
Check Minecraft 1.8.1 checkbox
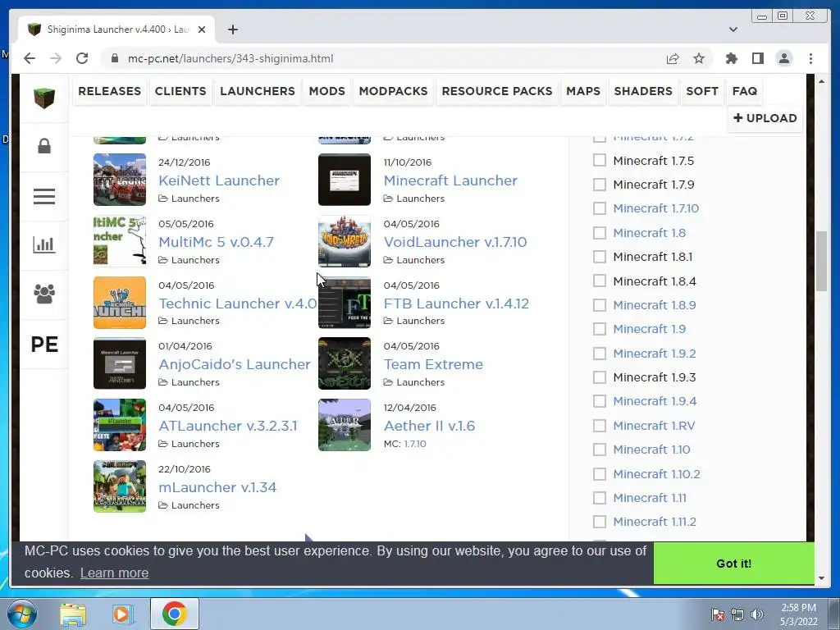(600, 257)
